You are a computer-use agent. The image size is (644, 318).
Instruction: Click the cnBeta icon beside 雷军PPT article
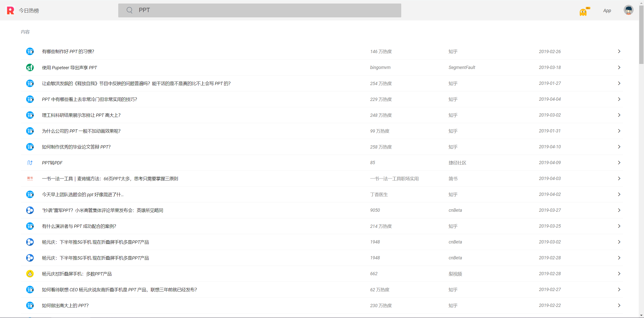tap(30, 210)
